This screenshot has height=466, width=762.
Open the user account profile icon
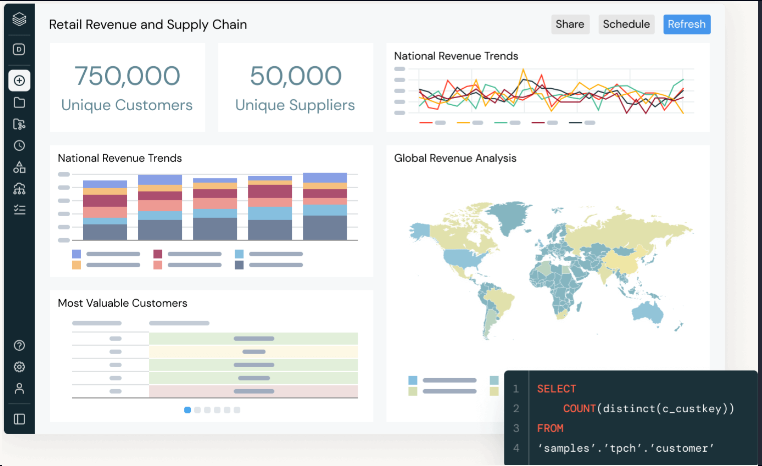(x=19, y=388)
